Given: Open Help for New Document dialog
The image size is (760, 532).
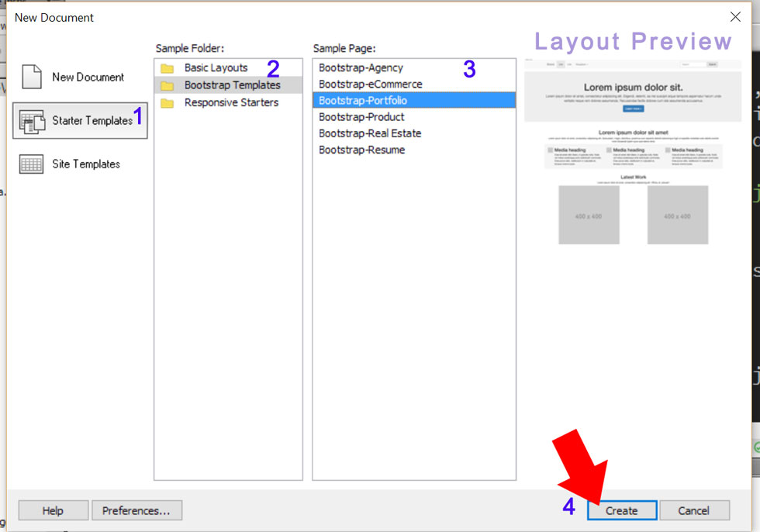Looking at the screenshot, I should [x=54, y=511].
